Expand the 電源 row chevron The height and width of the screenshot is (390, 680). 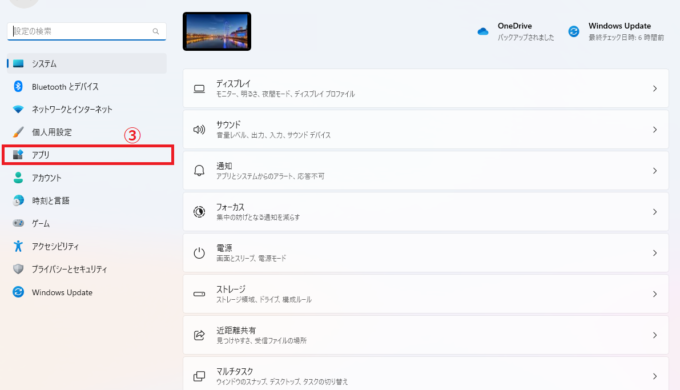tap(655, 253)
